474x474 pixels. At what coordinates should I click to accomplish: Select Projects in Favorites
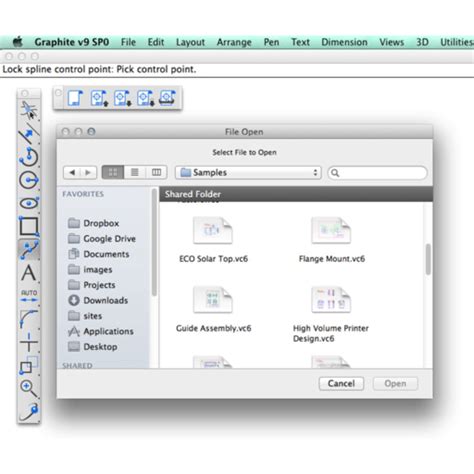[92, 285]
